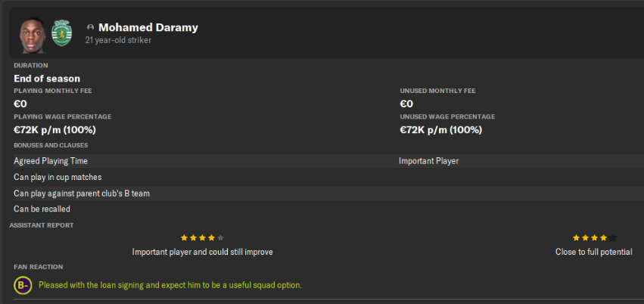
Task: Select the Can be recalled clause
Action: click(42, 209)
